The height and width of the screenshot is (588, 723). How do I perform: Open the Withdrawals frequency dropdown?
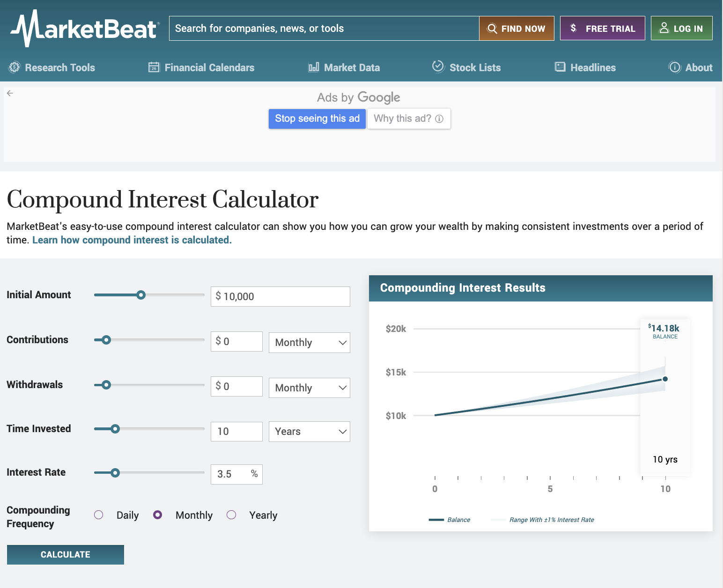pos(310,388)
